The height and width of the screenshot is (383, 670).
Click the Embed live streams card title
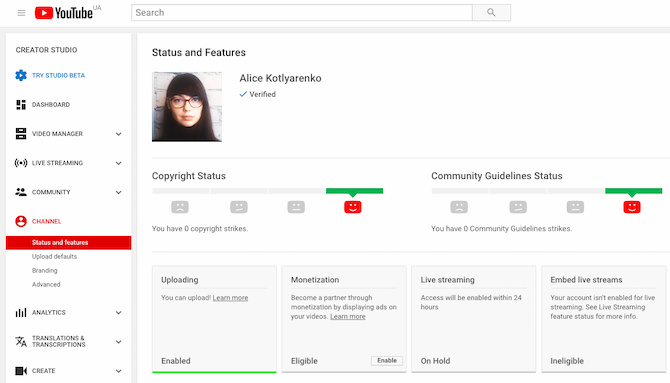pyautogui.click(x=586, y=280)
